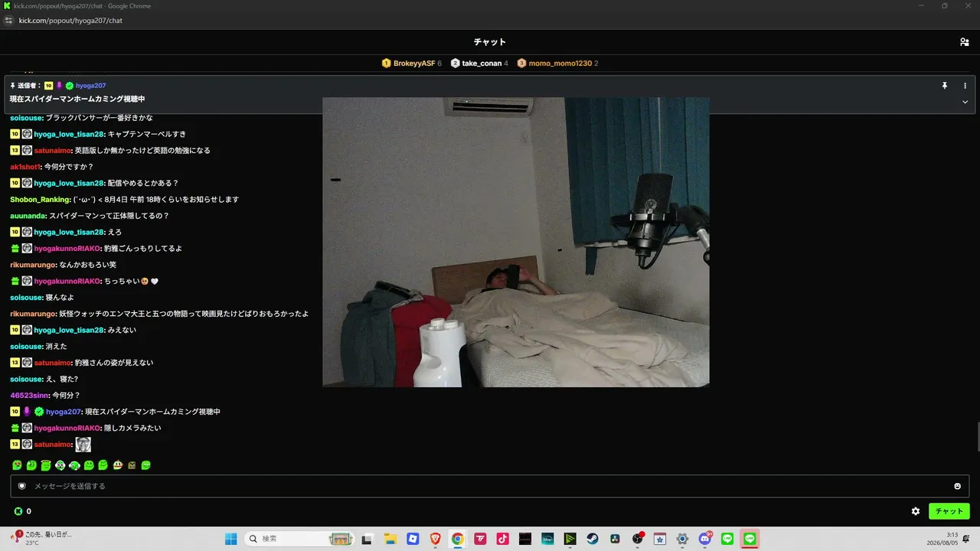Click username ak1shot1 in chat
The image size is (980, 551).
(x=26, y=167)
